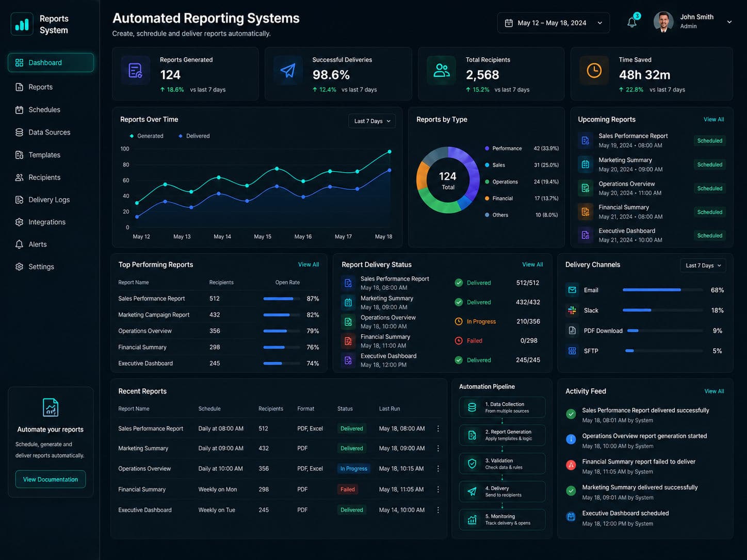Click the donut chart 124 Total center
Screen dimensions: 747x560
448,180
